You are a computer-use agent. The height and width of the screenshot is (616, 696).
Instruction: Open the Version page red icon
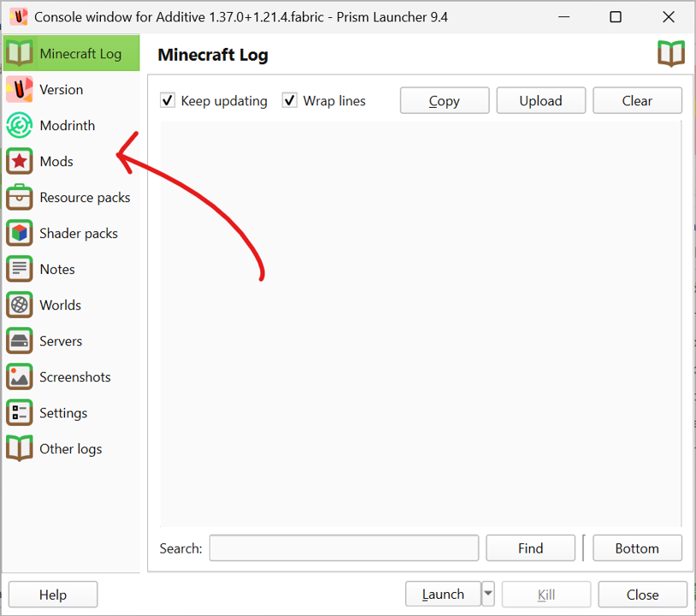coord(19,90)
